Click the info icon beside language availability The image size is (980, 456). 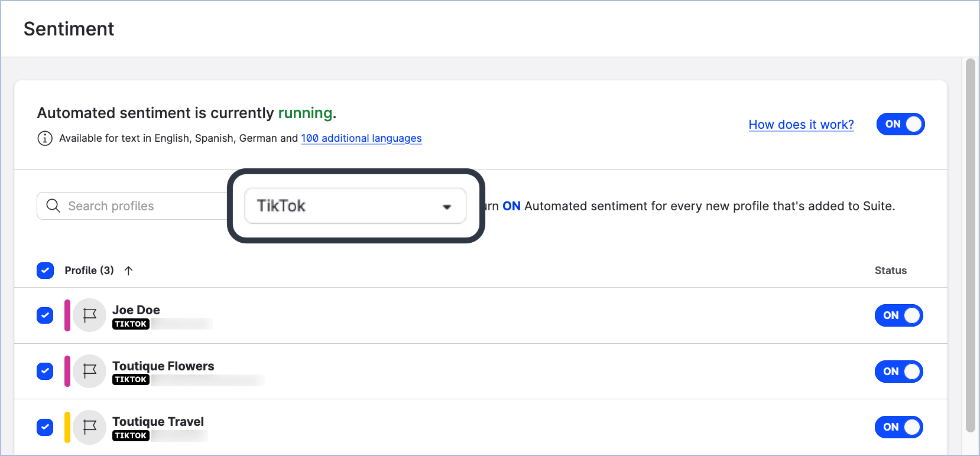[45, 138]
